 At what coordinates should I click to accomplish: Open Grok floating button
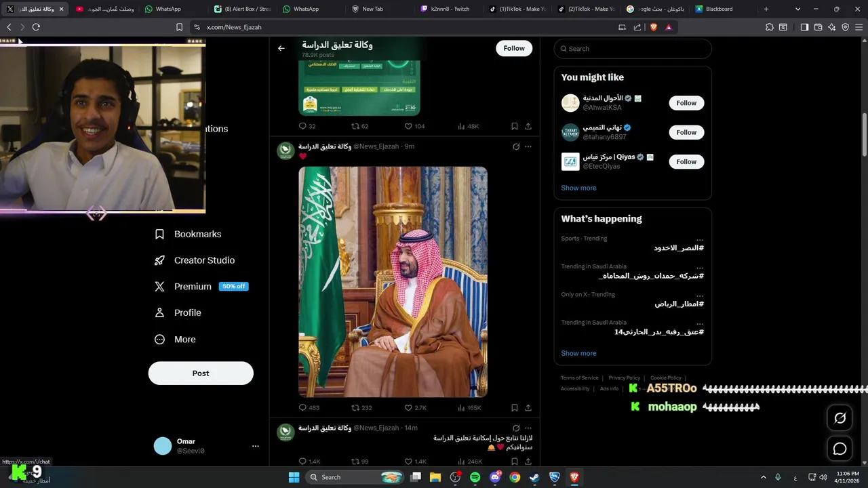click(840, 418)
